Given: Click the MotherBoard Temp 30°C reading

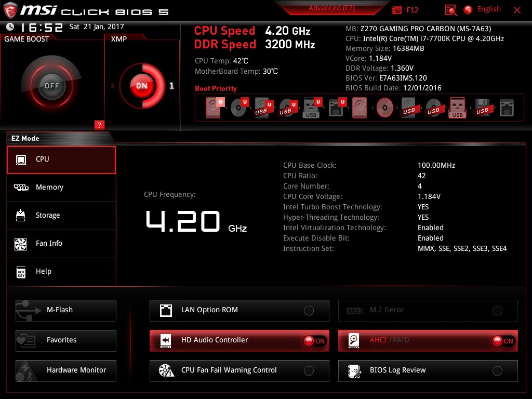Looking at the screenshot, I should (x=236, y=71).
